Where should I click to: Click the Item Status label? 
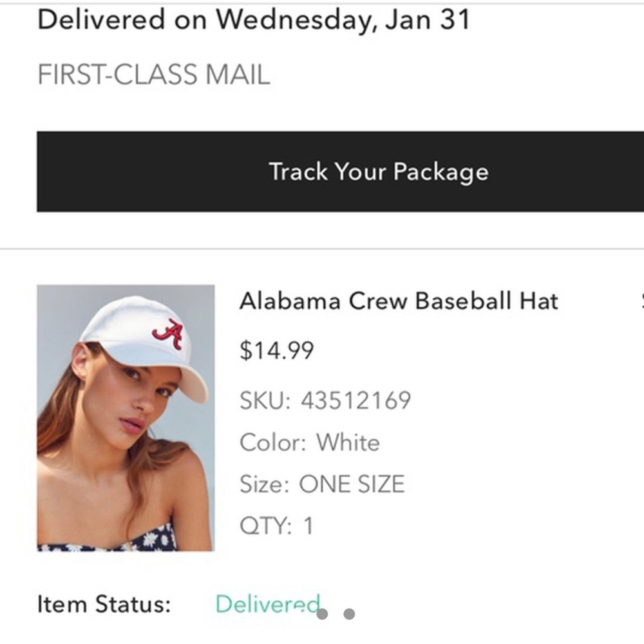(103, 603)
